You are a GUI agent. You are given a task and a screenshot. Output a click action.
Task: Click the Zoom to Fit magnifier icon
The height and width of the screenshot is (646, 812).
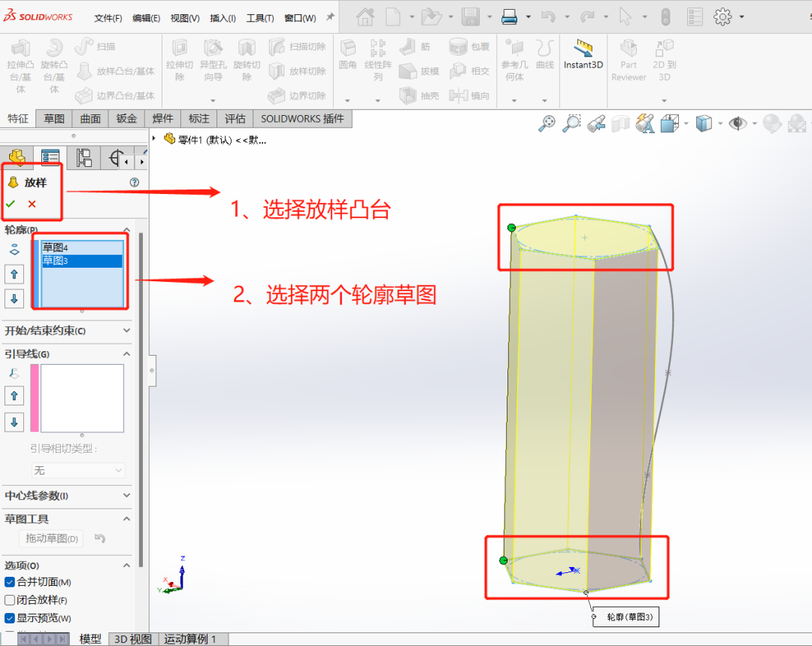pyautogui.click(x=547, y=124)
